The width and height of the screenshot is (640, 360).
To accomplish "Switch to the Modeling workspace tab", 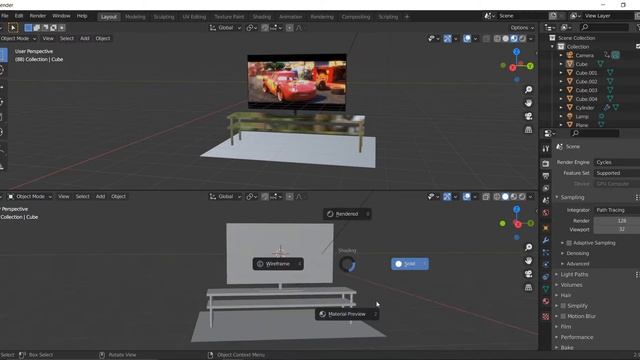I will [135, 17].
